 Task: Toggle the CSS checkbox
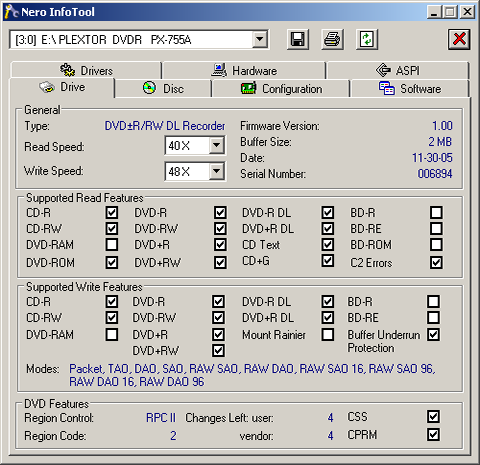433,417
